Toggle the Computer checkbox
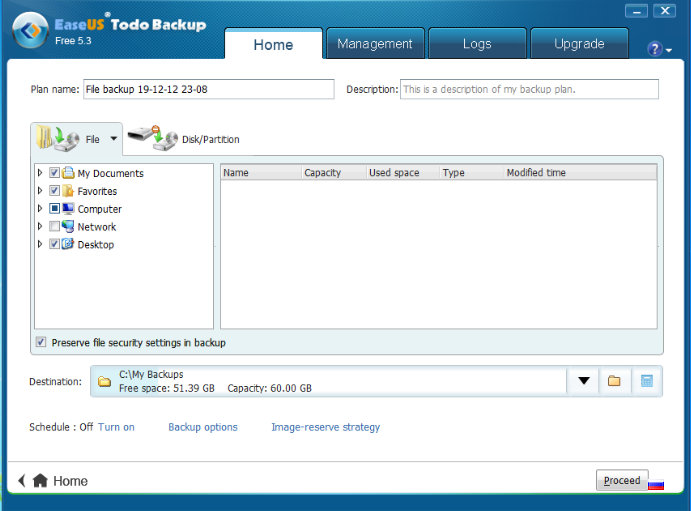691x511 pixels. [x=54, y=208]
